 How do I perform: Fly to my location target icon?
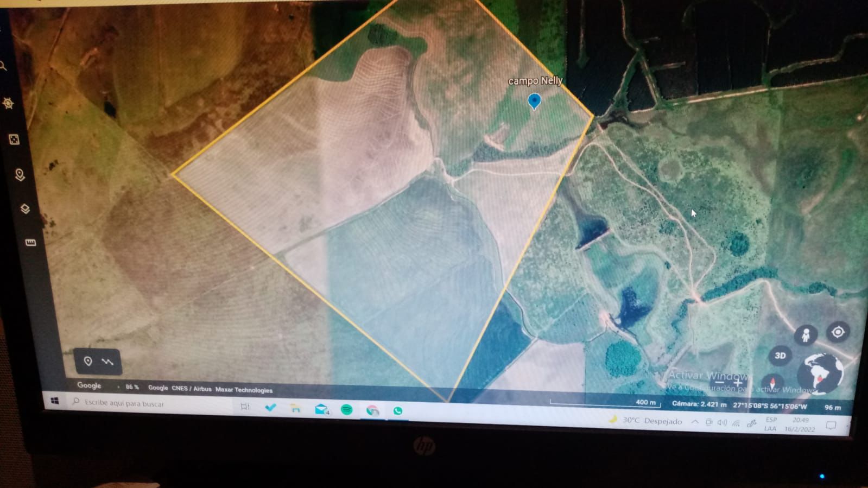pyautogui.click(x=838, y=332)
